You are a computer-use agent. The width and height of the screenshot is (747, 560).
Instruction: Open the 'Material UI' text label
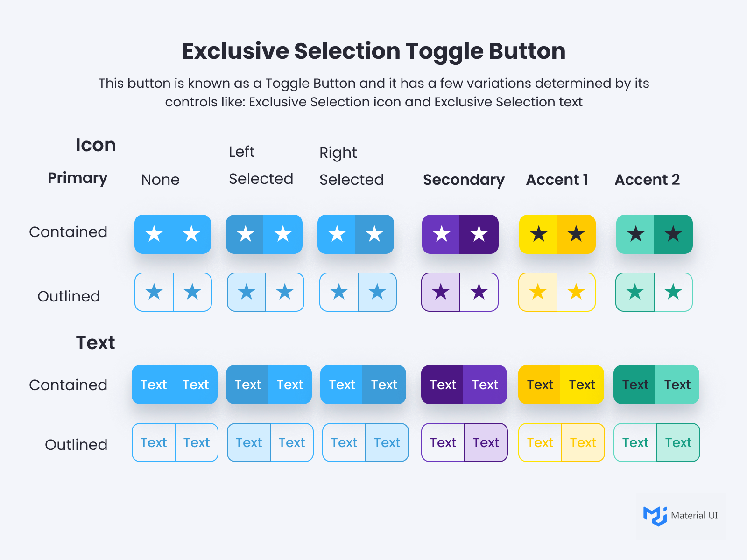point(694,516)
